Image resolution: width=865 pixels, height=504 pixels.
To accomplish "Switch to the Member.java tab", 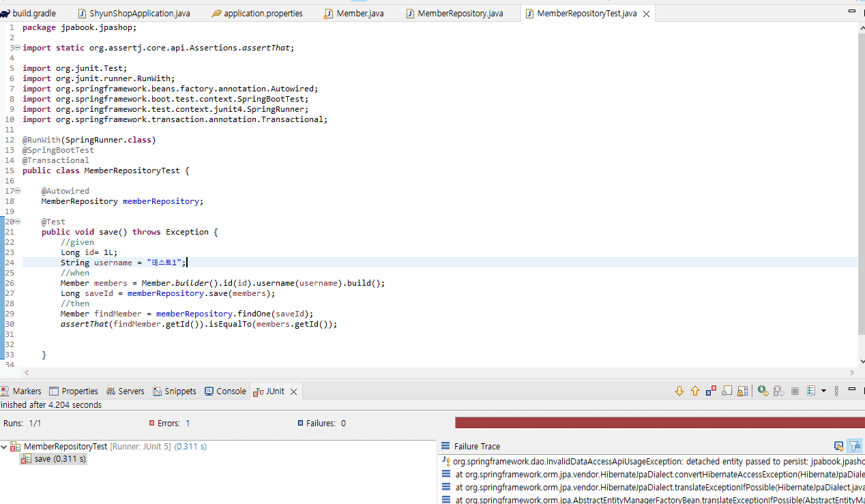I will pos(360,14).
